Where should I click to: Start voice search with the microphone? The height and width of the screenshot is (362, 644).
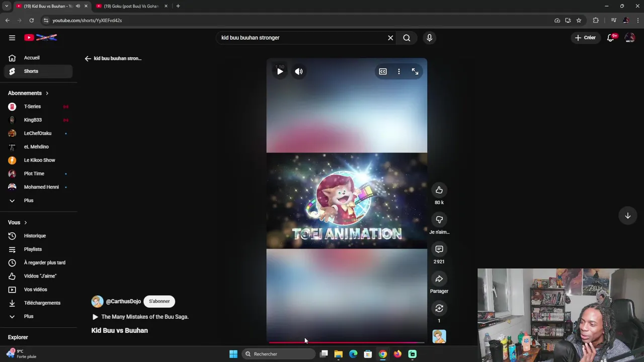click(x=429, y=38)
